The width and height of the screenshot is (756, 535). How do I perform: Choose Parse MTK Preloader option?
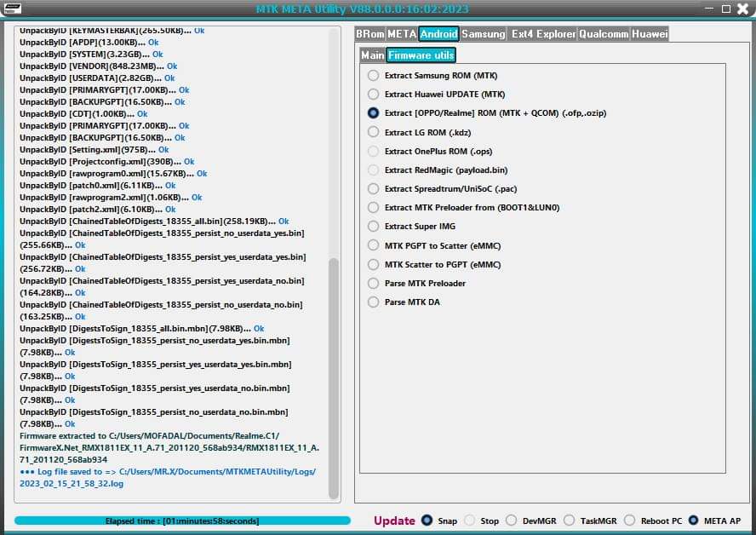coord(373,283)
